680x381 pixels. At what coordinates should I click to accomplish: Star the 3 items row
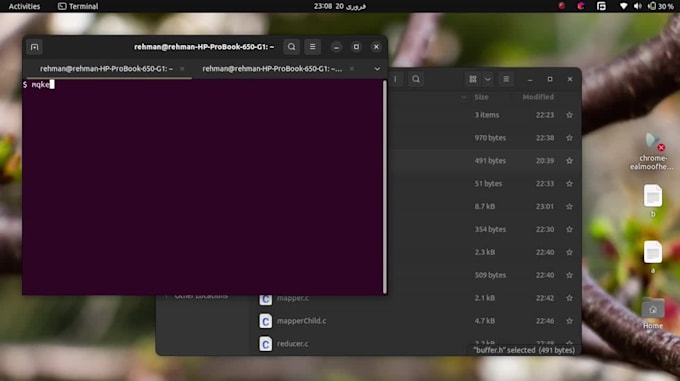[569, 115]
